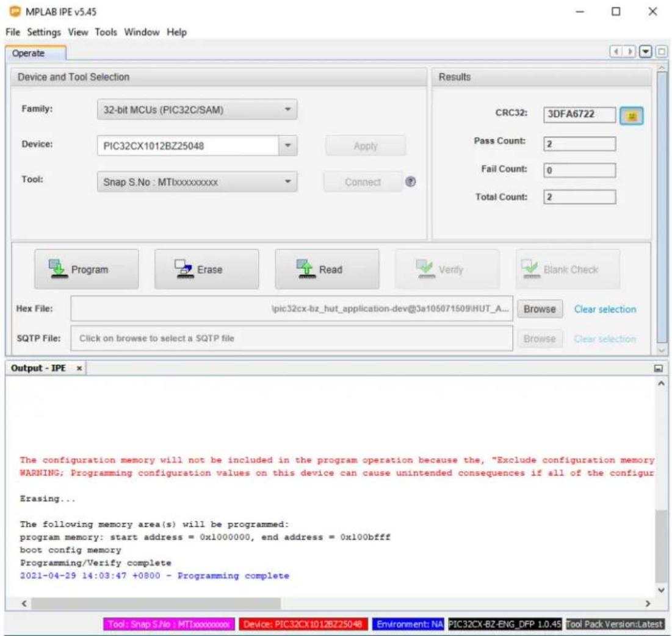Open the Tools menu
The height and width of the screenshot is (636, 672).
tap(106, 32)
